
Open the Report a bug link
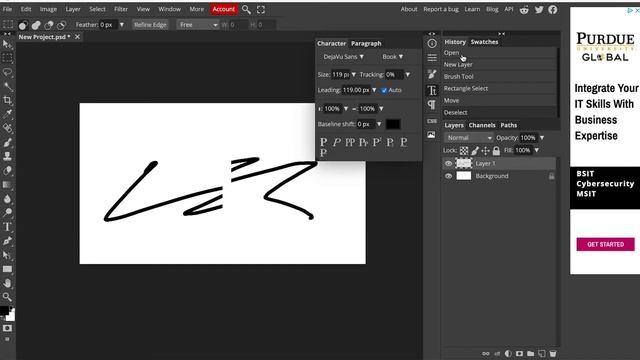pyautogui.click(x=441, y=9)
